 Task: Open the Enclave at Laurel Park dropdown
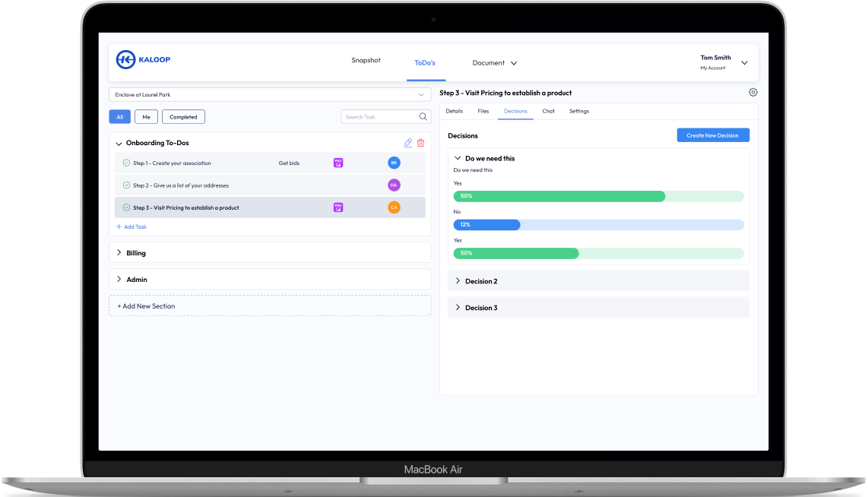tap(270, 95)
